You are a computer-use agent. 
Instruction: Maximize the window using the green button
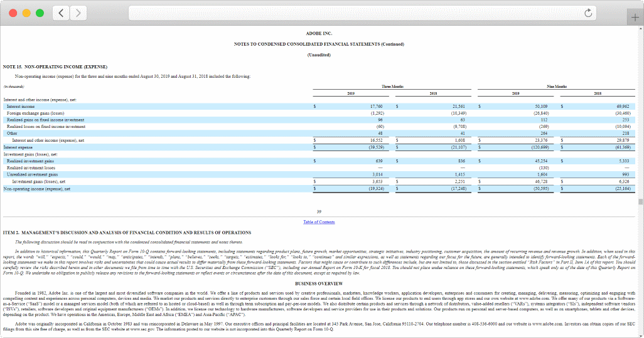39,13
